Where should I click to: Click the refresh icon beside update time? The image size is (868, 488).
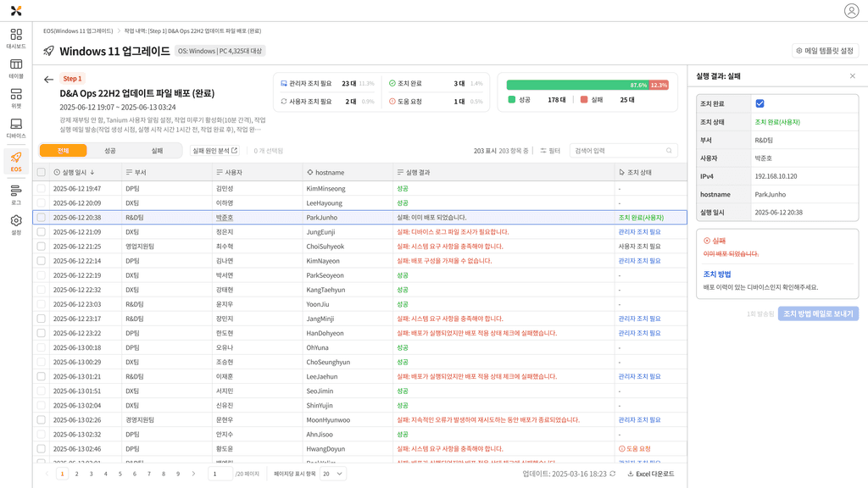point(612,474)
